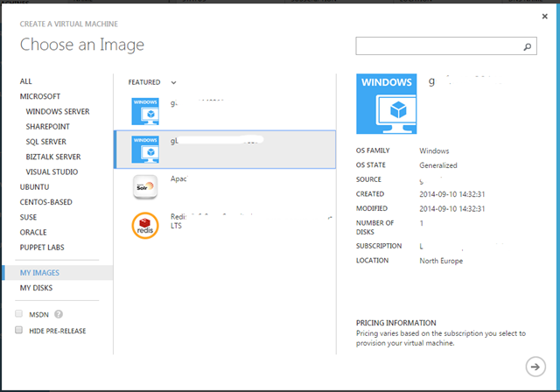Select the highlighted Windows image icon in the list
This screenshot has height=392, width=560.
click(x=145, y=150)
